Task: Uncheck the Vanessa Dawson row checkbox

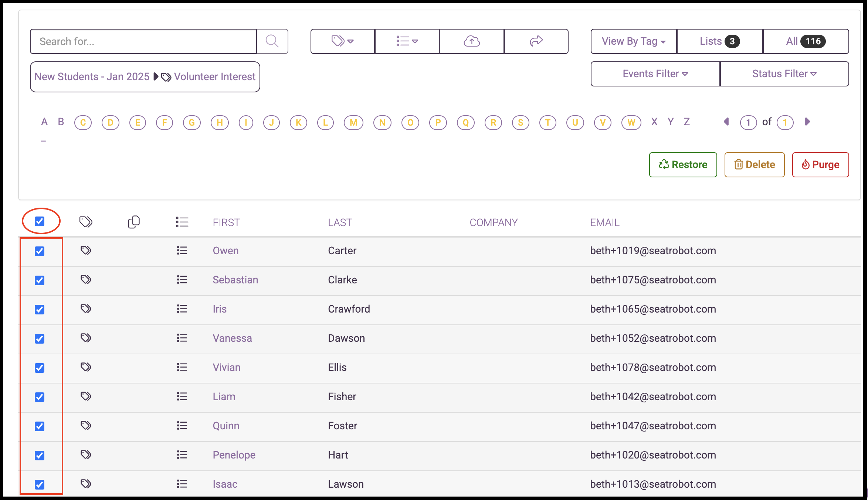Action: pyautogui.click(x=40, y=339)
